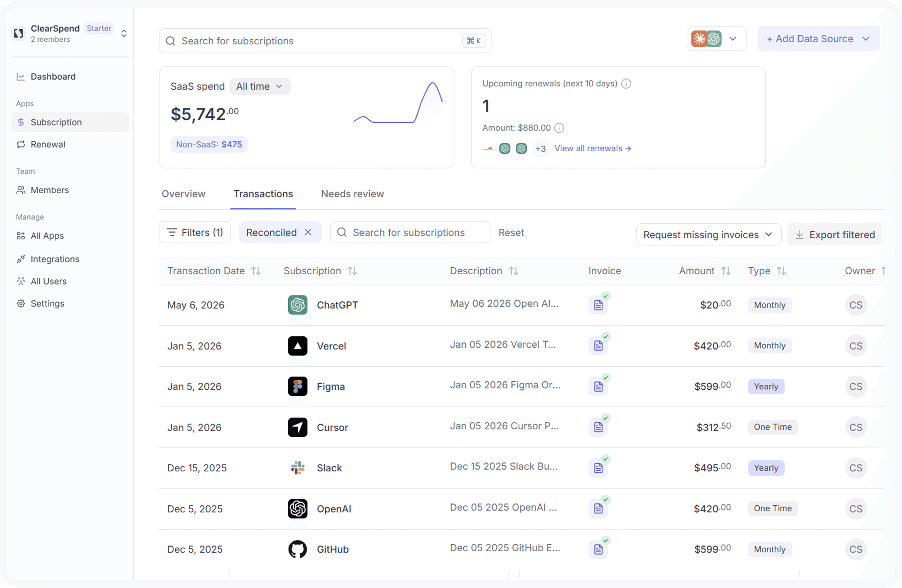Screen dimensions: 902x588
Task: Click the $312.50 amount cell
Action: [x=713, y=427]
